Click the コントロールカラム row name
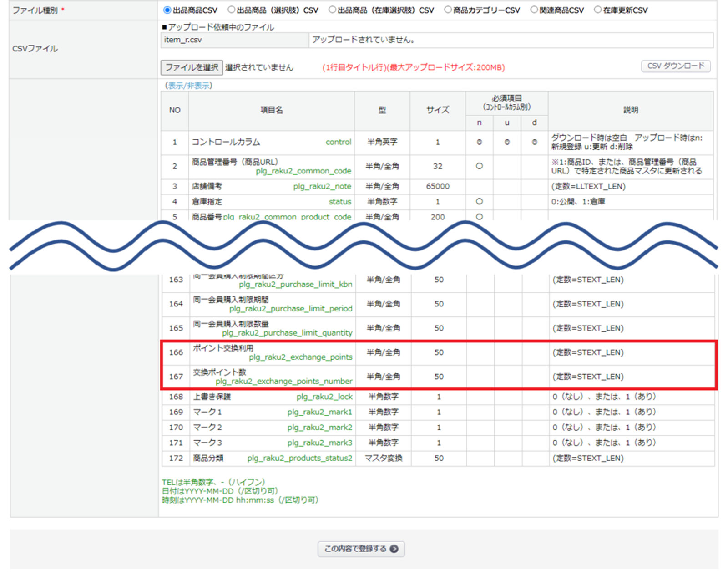Image resolution: width=728 pixels, height=576 pixels. point(226,142)
